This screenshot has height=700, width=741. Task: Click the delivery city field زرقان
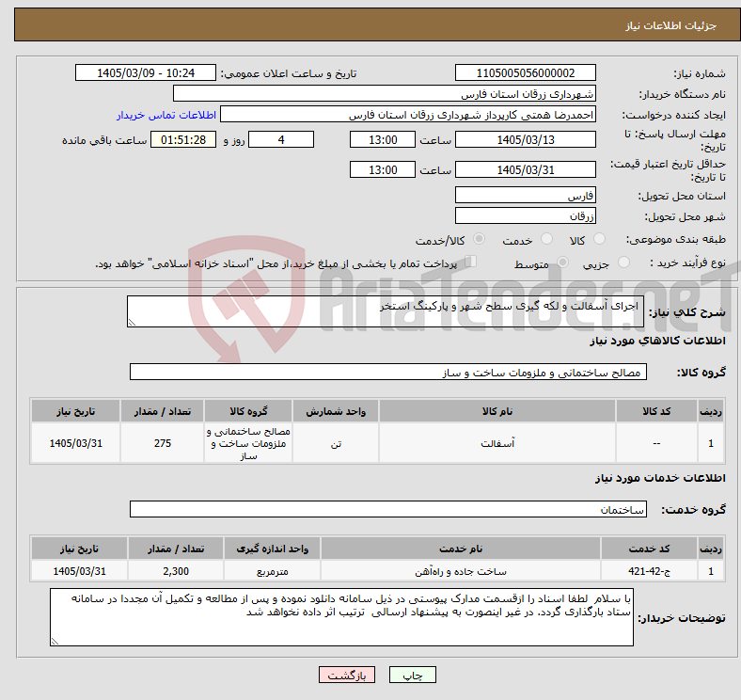pyautogui.click(x=525, y=216)
